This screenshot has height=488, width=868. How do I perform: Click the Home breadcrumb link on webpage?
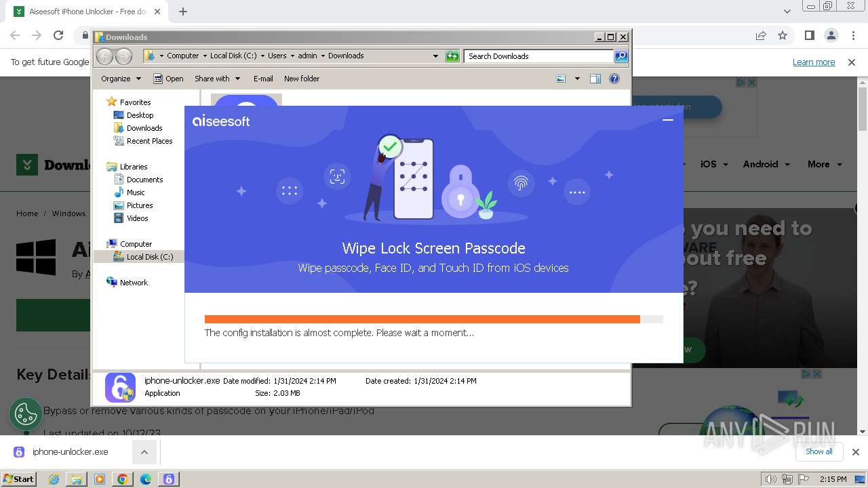(x=27, y=213)
